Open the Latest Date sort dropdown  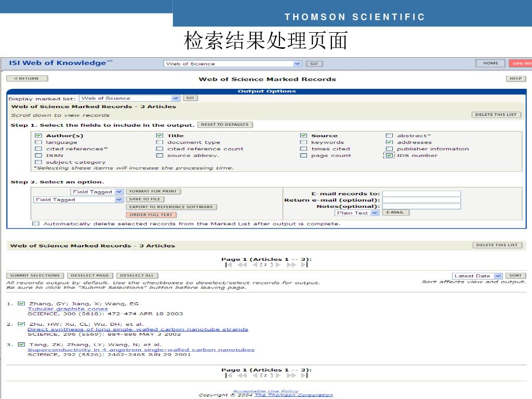click(x=498, y=276)
